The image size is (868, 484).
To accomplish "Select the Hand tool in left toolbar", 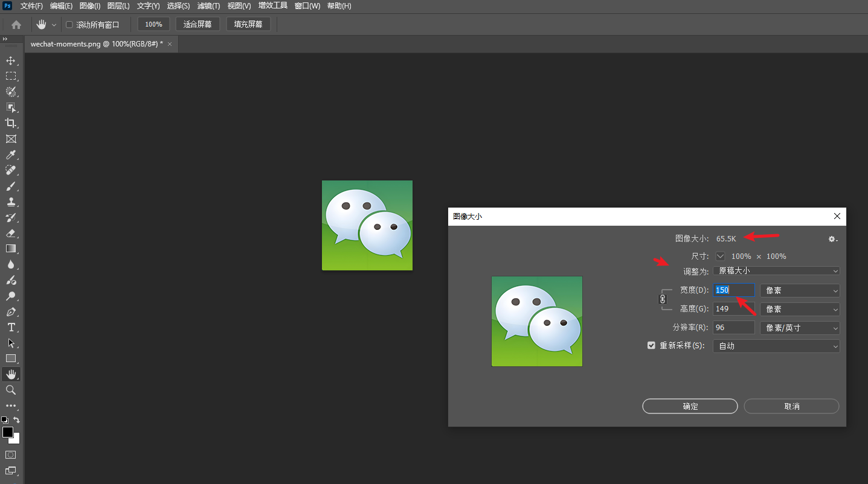I will [x=11, y=374].
